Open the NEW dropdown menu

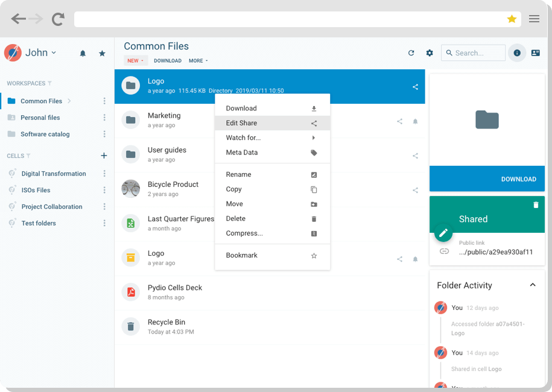[136, 61]
